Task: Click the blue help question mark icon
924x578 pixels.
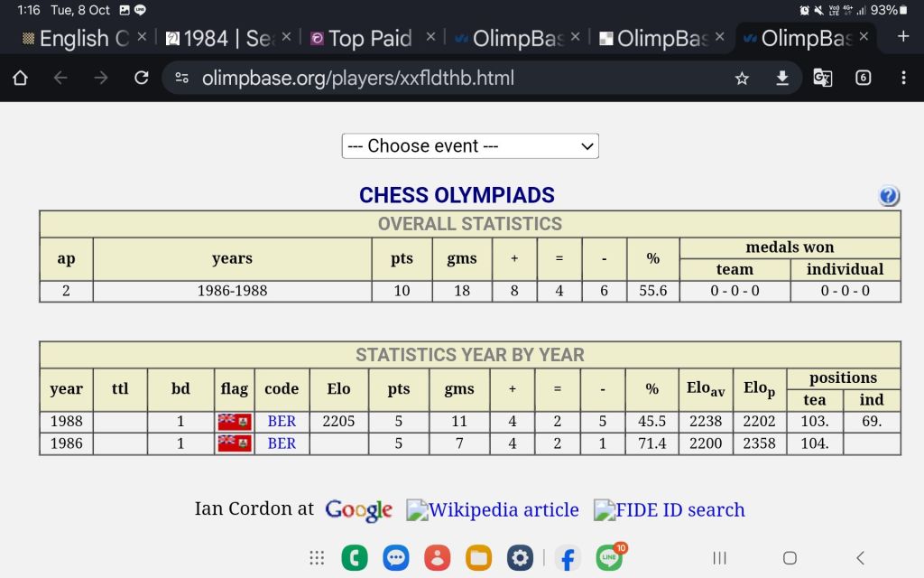Action: point(888,196)
